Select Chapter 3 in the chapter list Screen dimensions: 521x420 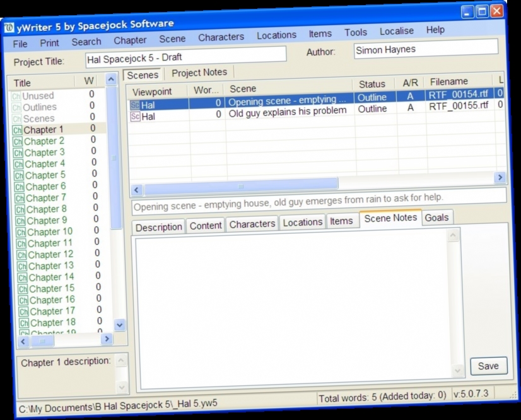coord(45,152)
